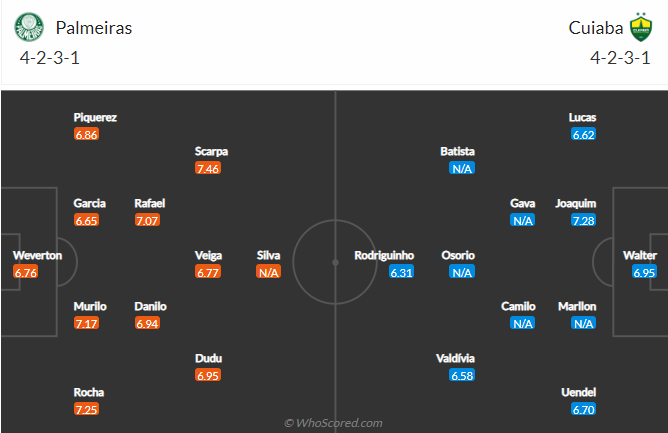Select Batista's N/A rating badge
Viewport: 668px width, 433px height.
[x=462, y=168]
